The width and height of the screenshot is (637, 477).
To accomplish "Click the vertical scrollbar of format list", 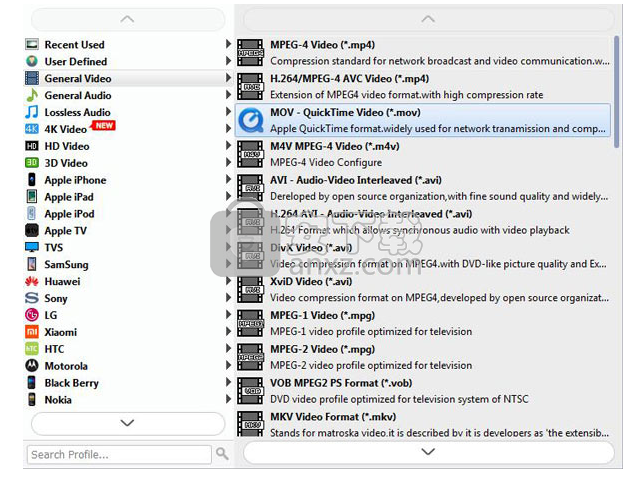I will tap(617, 92).
